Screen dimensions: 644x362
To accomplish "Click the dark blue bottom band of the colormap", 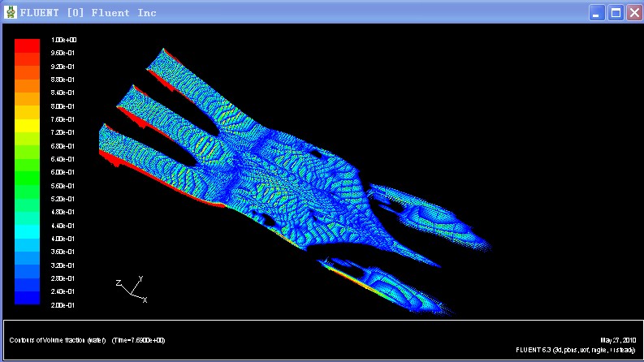I will (x=27, y=298).
